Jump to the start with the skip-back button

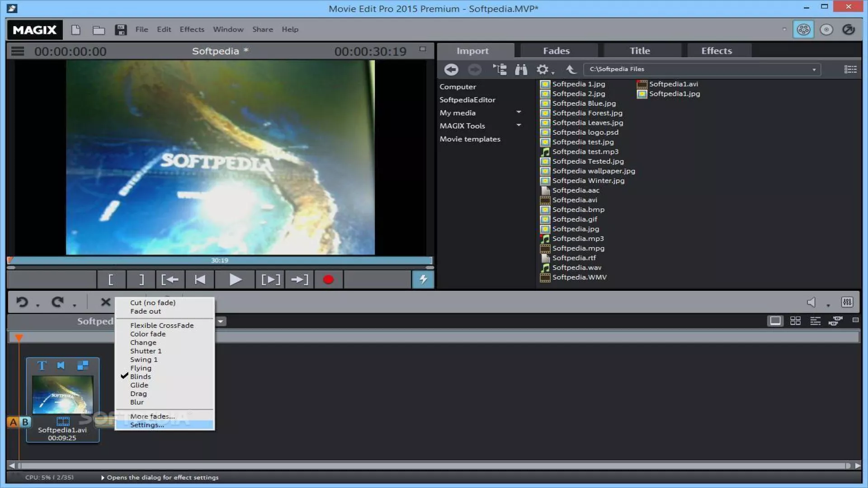pyautogui.click(x=199, y=280)
